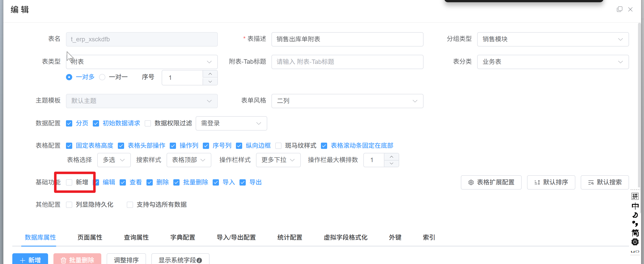644x264 pixels.
Task: Open the 分组类型 dropdown
Action: (x=553, y=39)
